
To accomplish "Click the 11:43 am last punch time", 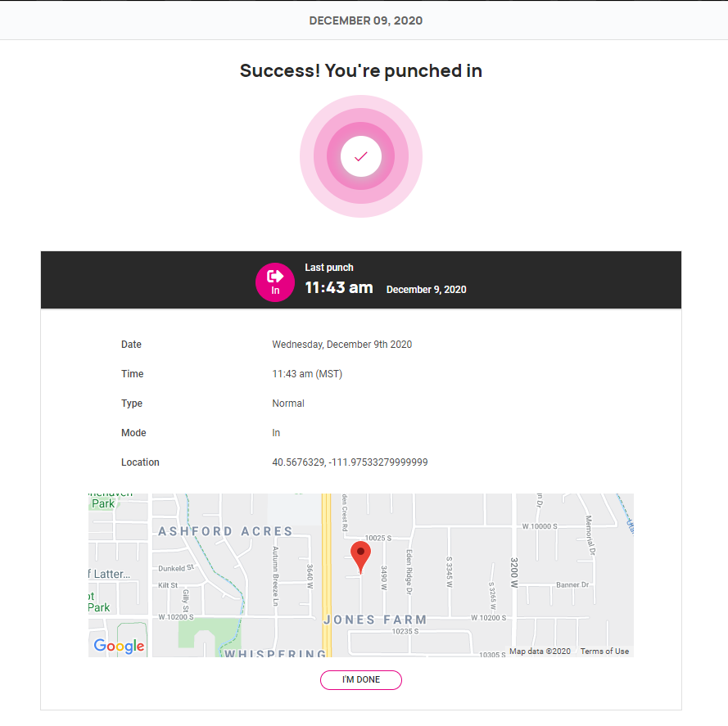I will point(339,288).
